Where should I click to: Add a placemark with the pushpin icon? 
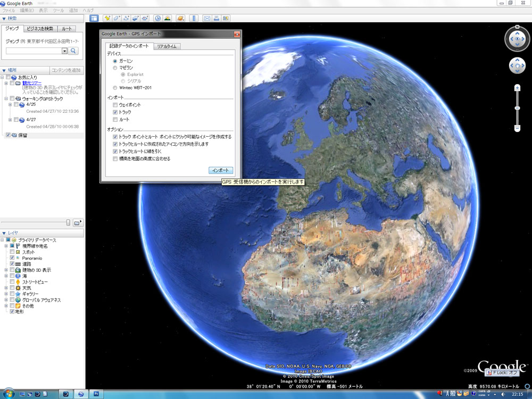tap(107, 18)
